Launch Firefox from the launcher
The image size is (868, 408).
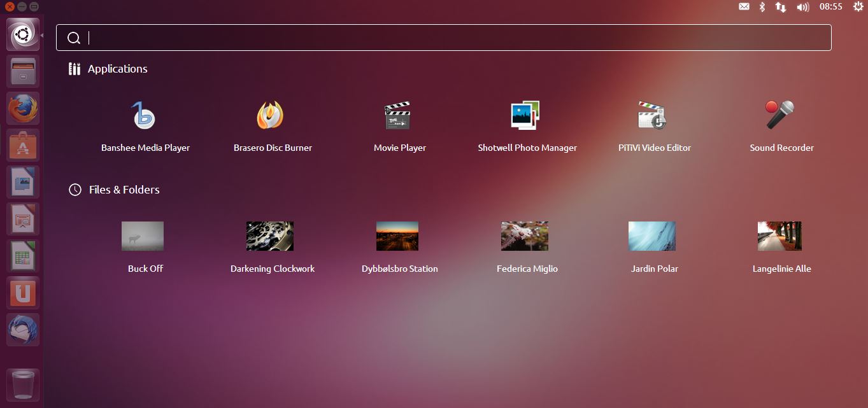coord(23,108)
